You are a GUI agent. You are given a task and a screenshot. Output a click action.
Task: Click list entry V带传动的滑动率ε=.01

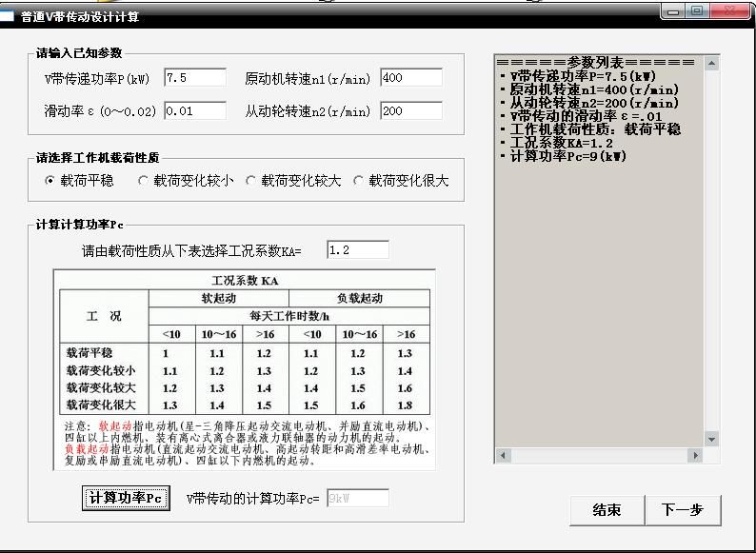[582, 116]
